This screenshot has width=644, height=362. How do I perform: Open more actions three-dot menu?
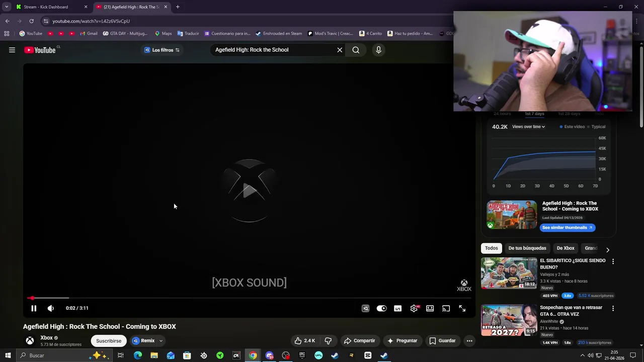469,341
